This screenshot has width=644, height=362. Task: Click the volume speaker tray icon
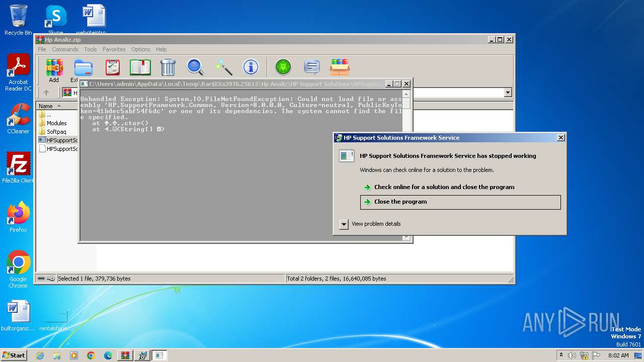coord(572,355)
